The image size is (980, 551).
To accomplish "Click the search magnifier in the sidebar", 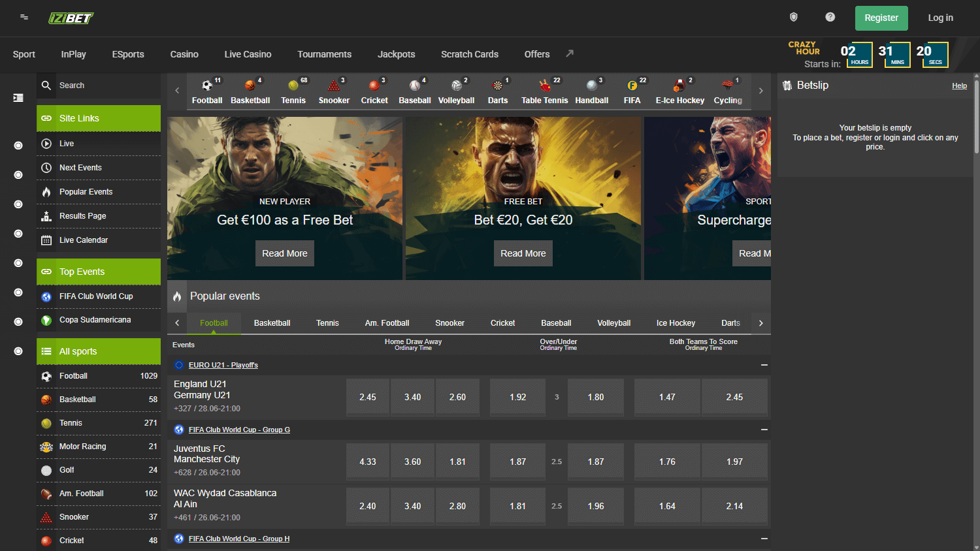I will [x=46, y=85].
